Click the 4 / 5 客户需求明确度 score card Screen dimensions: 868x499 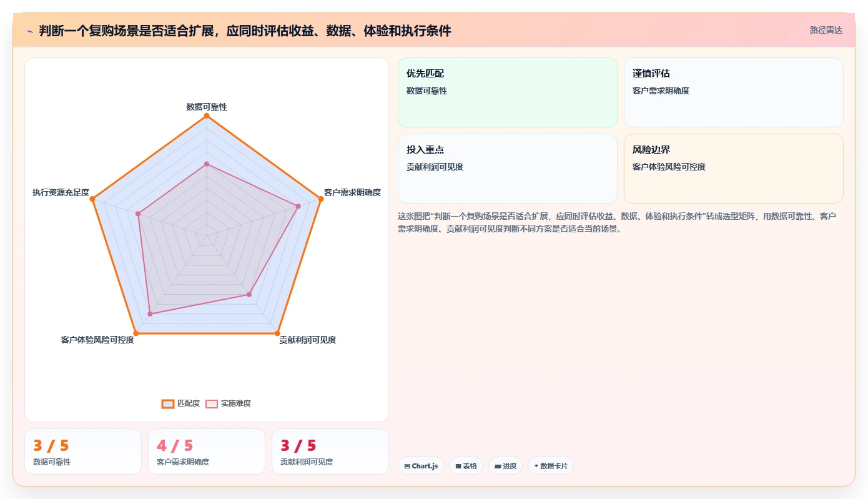coord(207,452)
